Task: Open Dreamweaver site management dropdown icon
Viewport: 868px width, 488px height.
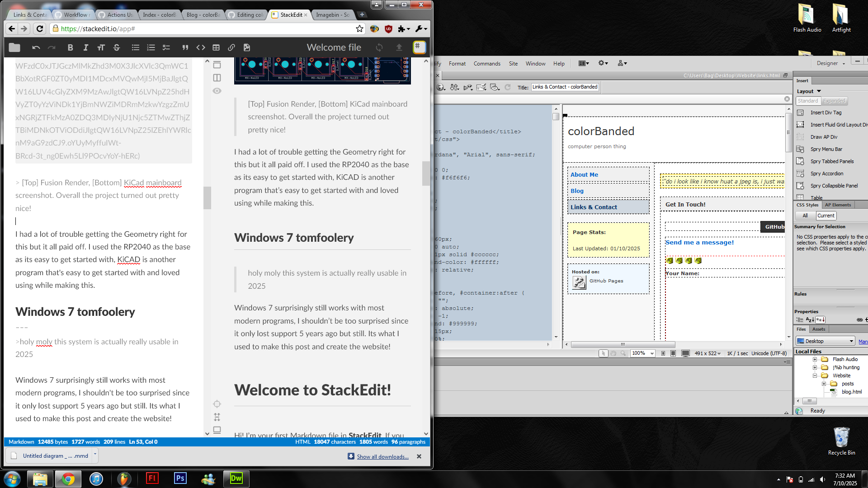Action: pyautogui.click(x=622, y=63)
